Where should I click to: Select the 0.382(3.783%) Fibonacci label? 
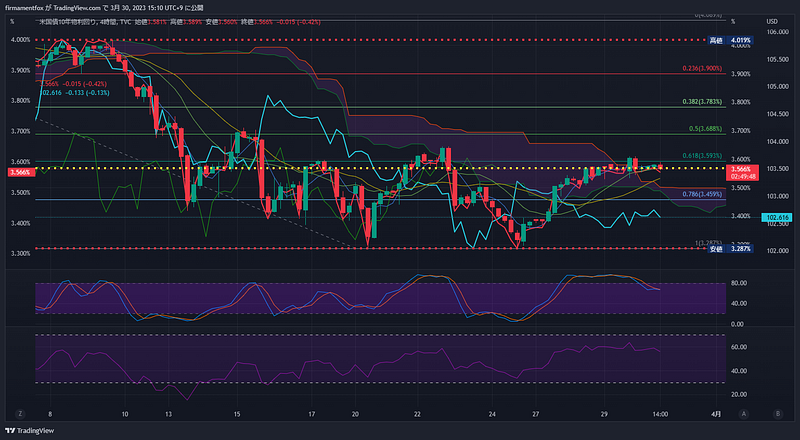click(702, 102)
